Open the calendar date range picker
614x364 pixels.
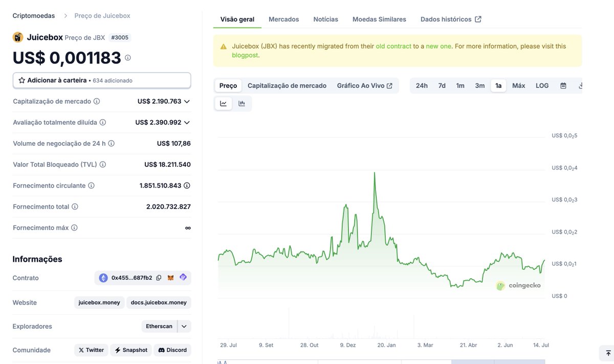point(563,86)
